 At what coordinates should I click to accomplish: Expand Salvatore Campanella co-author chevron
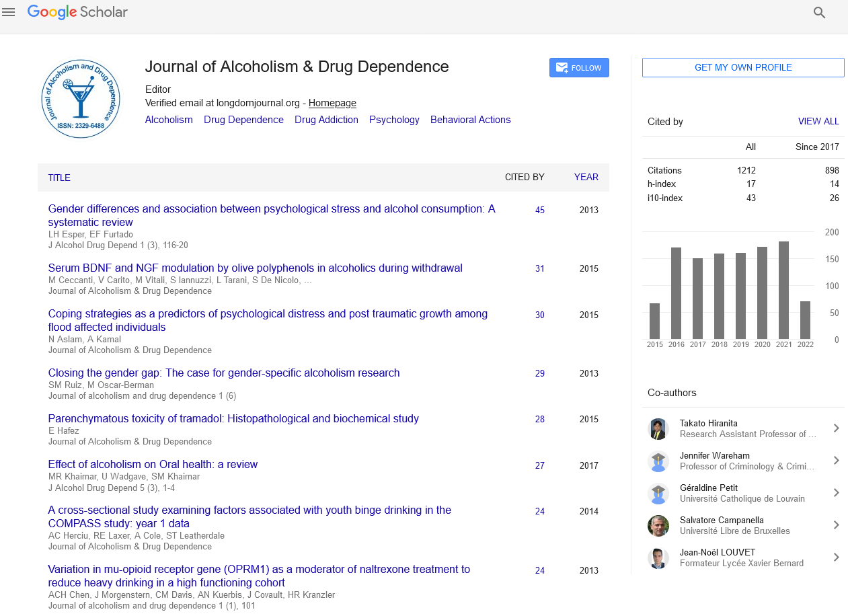click(836, 525)
